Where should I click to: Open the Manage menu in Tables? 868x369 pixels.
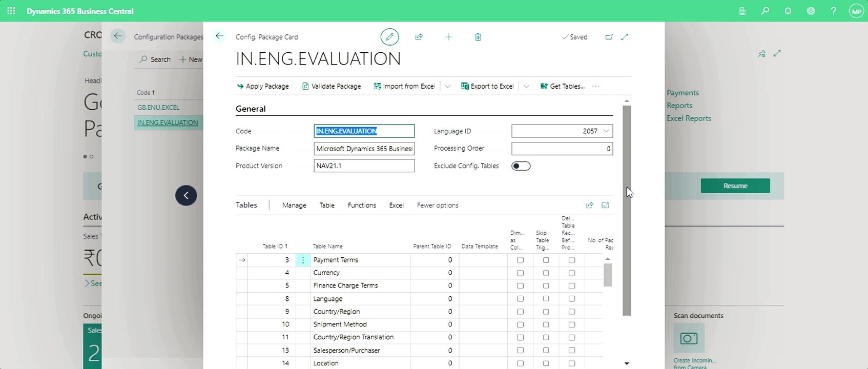294,205
